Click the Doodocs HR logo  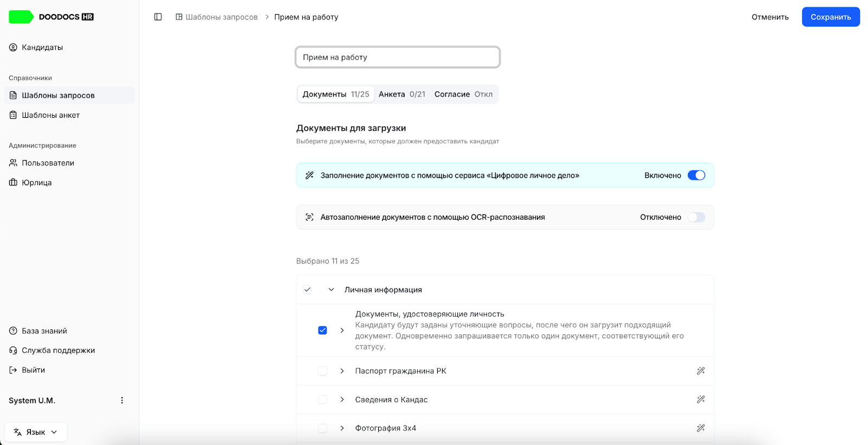point(52,17)
